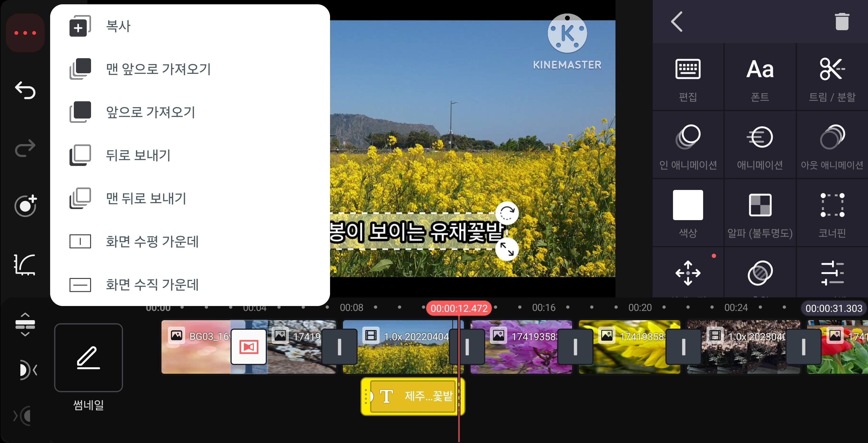Open 알파 (불투명도) opacity setting
The width and height of the screenshot is (868, 443).
tap(760, 213)
